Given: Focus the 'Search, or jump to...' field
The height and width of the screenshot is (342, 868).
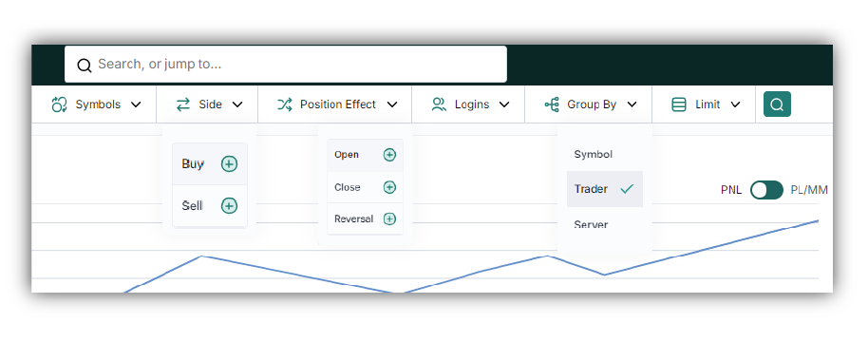Looking at the screenshot, I should tap(286, 65).
